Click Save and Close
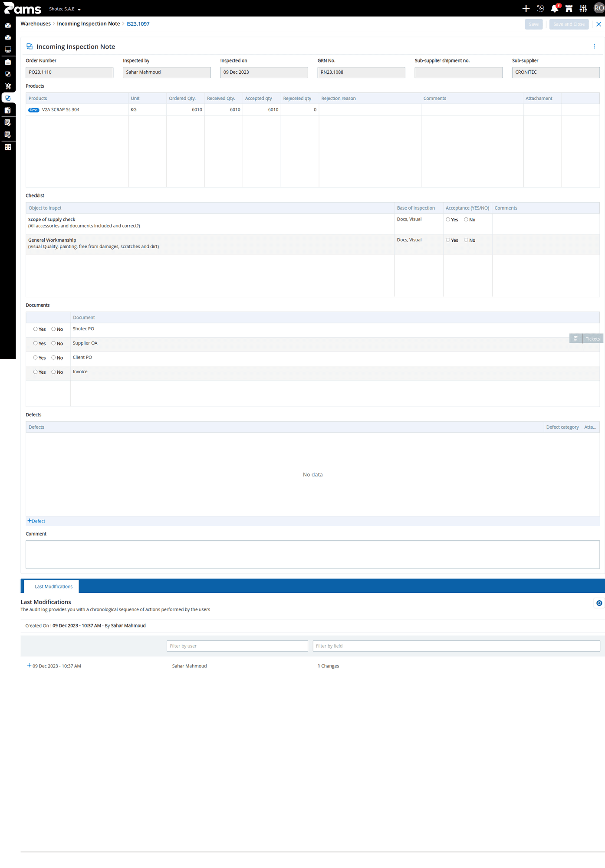 (x=569, y=24)
